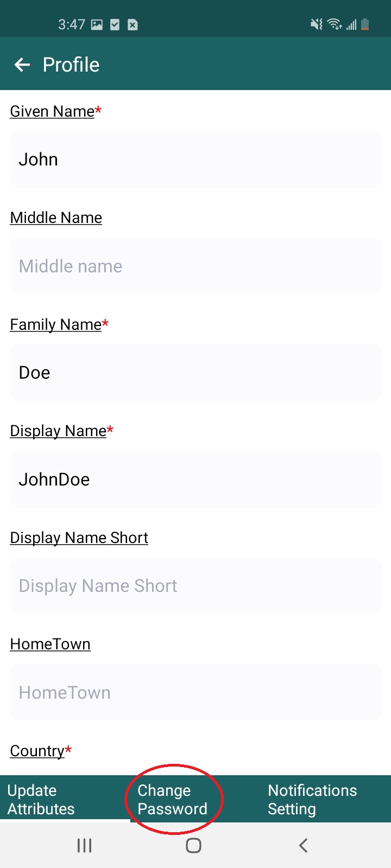Click the Given Name field showing John
391x868 pixels.
(195, 159)
